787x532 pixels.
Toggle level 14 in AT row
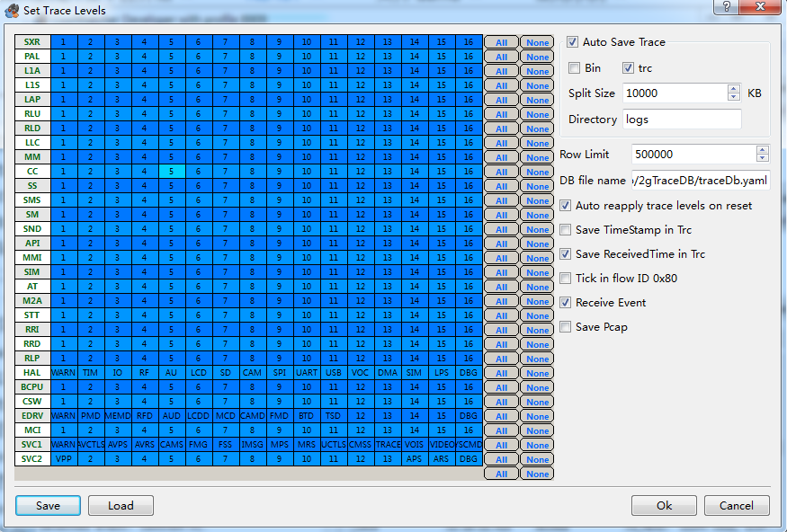[x=415, y=287]
